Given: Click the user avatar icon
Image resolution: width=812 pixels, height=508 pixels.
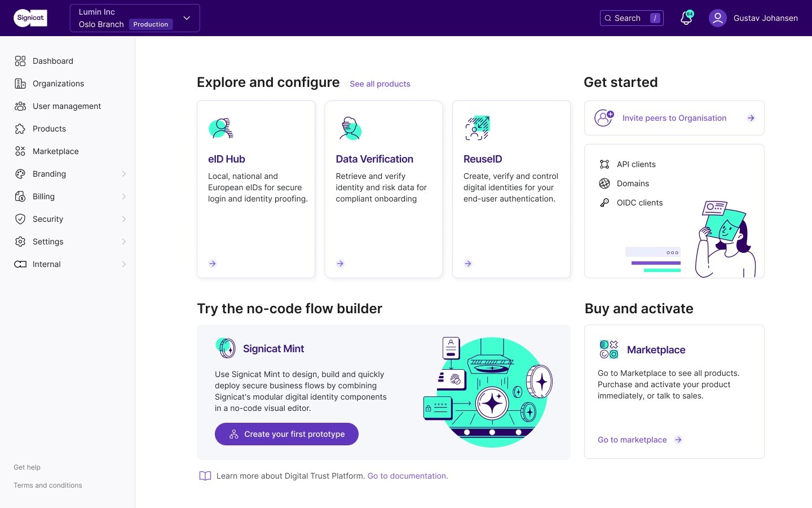Looking at the screenshot, I should 717,18.
